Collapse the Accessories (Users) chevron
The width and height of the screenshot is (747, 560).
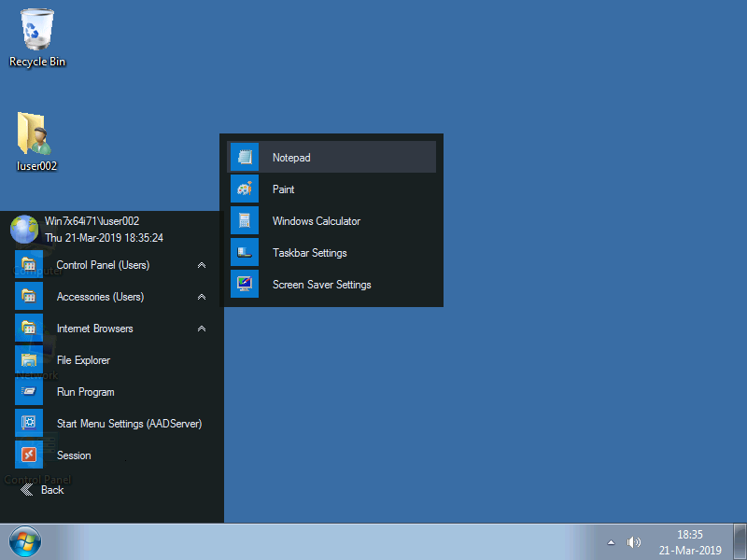[202, 297]
